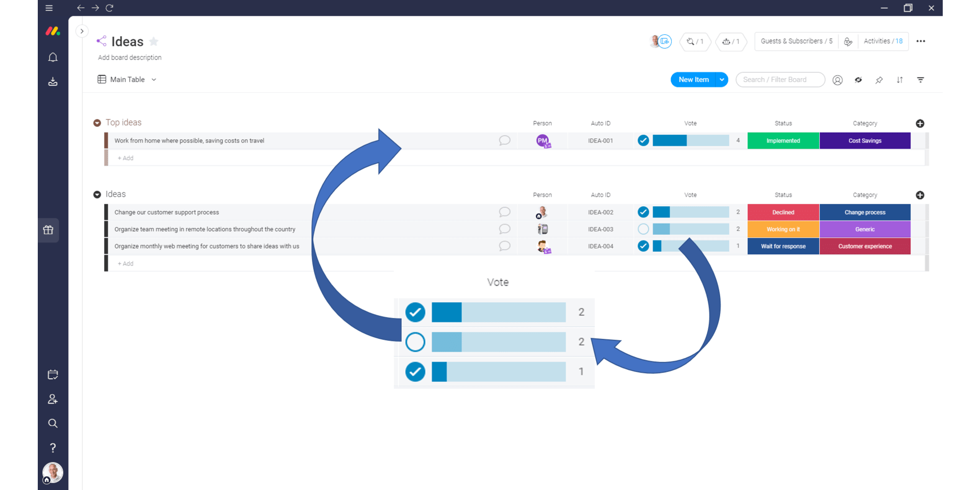Toggle vote checkmark for IDEA-004

tap(643, 246)
